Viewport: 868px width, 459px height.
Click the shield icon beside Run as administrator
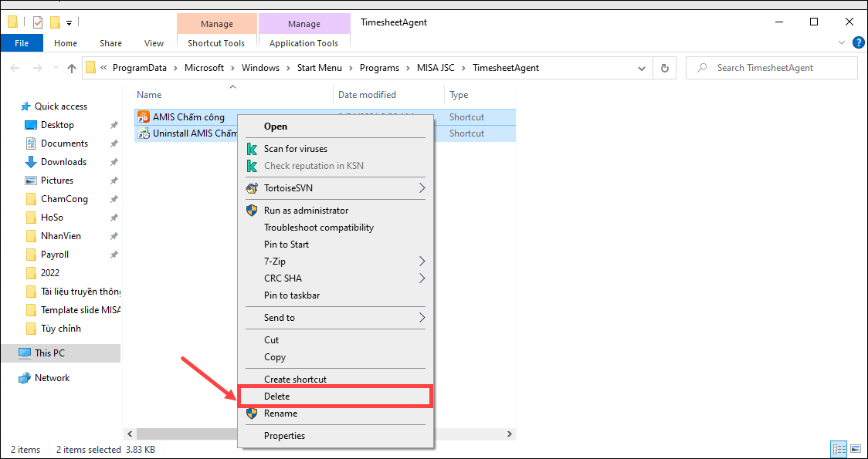coord(251,211)
